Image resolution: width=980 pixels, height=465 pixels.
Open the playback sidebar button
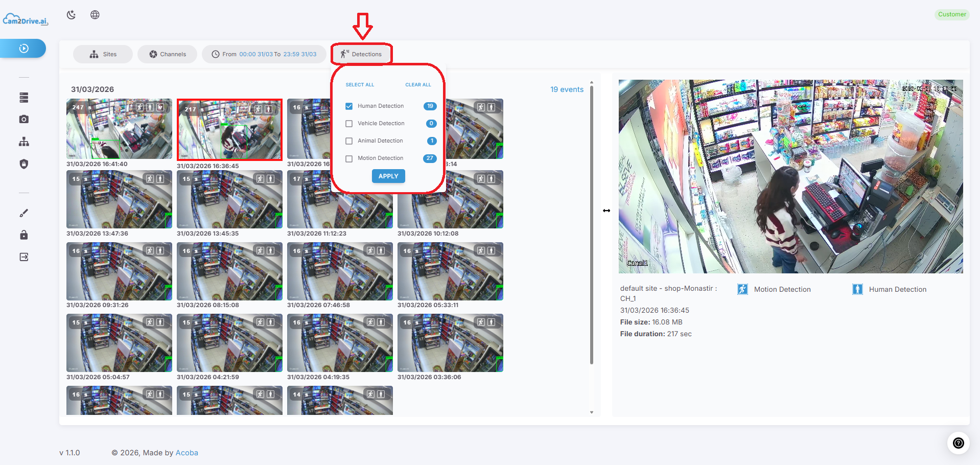tap(23, 49)
